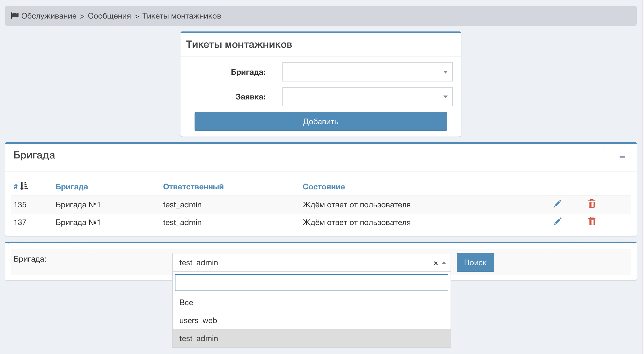Focus the dropdown search input field
The height and width of the screenshot is (354, 644).
click(x=311, y=283)
